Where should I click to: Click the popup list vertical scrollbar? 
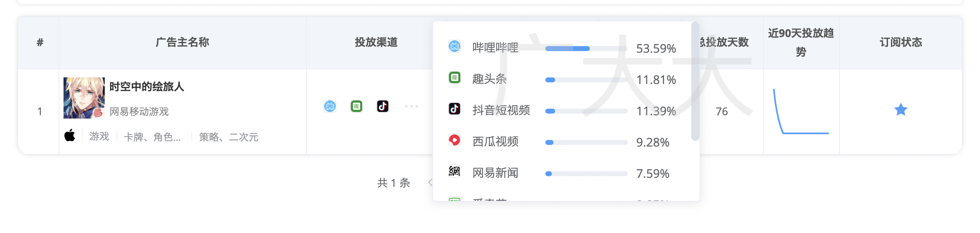[x=695, y=81]
